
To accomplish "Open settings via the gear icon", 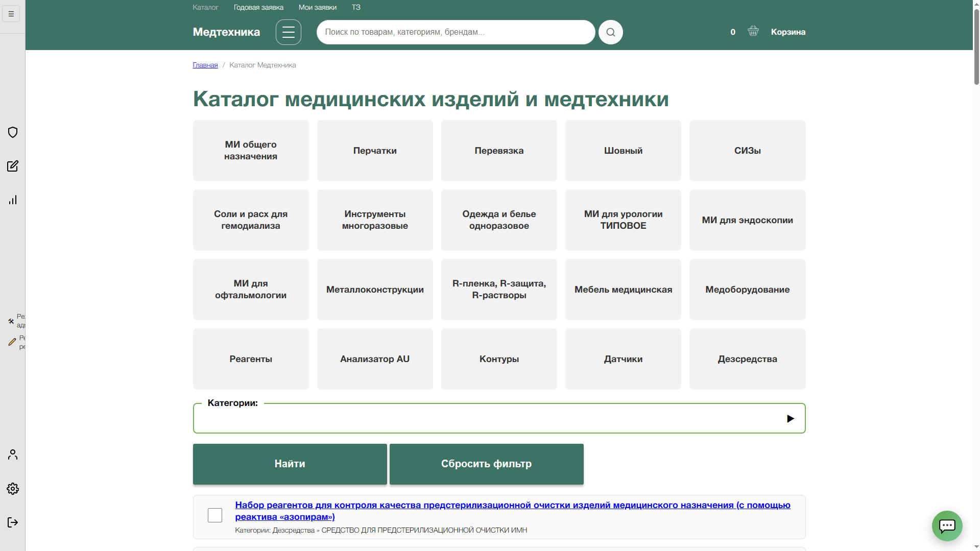I will pos(13,489).
